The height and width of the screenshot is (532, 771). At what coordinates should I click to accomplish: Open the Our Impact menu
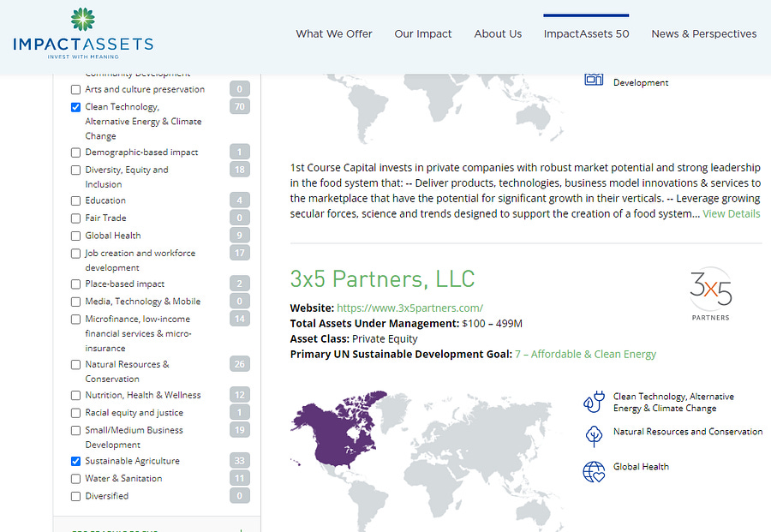point(423,34)
